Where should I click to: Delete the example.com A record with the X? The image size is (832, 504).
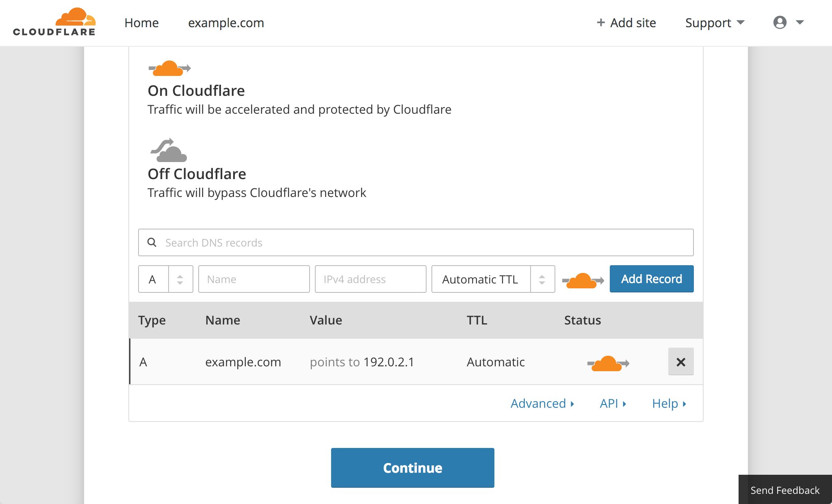(x=681, y=361)
